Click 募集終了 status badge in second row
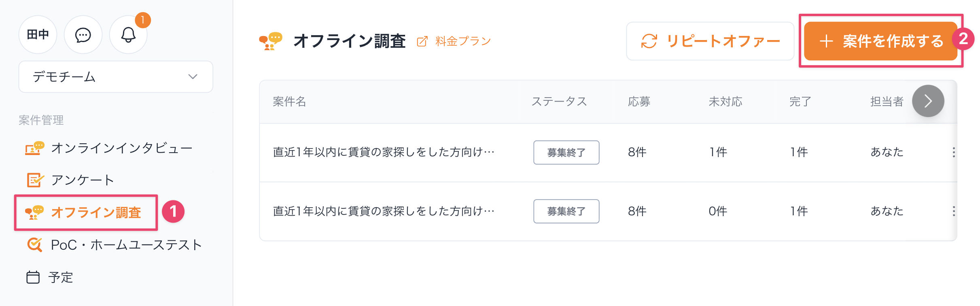Image resolution: width=980 pixels, height=306 pixels. tap(566, 211)
